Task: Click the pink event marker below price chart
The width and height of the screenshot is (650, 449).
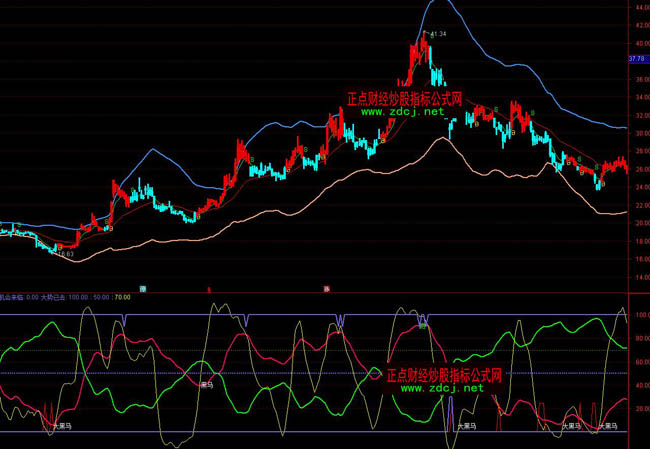Action: tap(326, 289)
